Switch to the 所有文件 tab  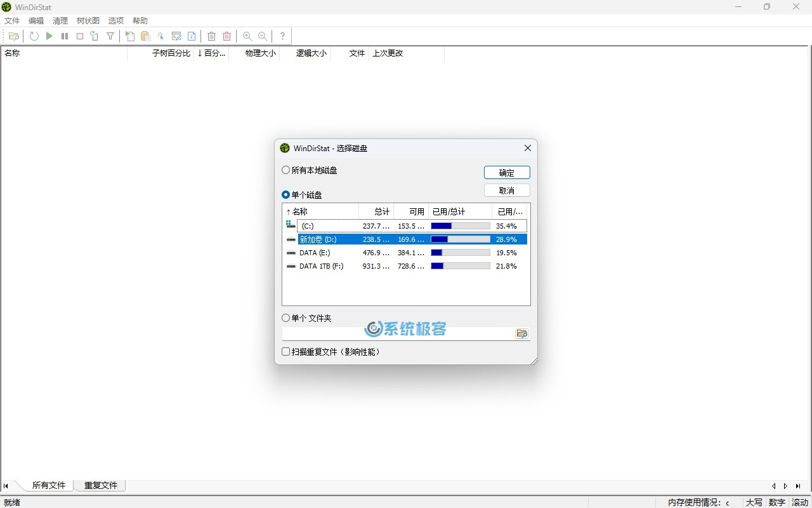49,485
